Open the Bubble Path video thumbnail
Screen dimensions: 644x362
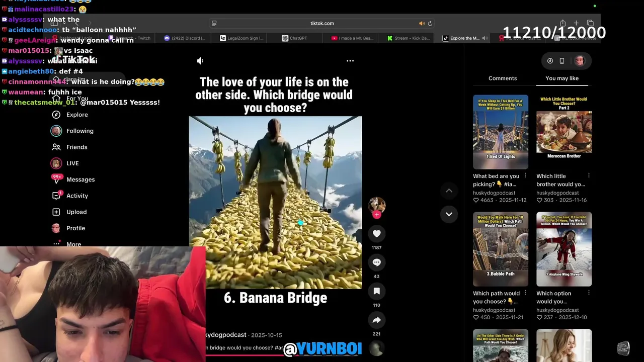(501, 249)
